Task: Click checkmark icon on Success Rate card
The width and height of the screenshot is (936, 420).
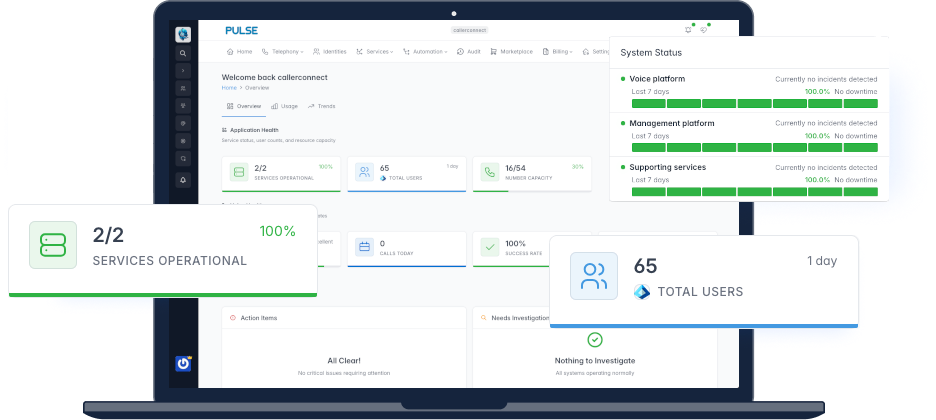Action: click(x=489, y=247)
